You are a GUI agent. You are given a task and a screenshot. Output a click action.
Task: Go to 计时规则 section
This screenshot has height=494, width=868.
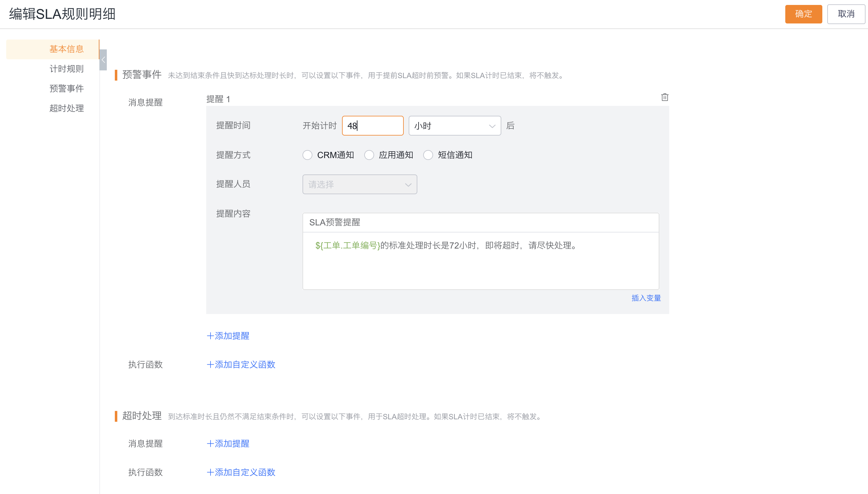[66, 69]
